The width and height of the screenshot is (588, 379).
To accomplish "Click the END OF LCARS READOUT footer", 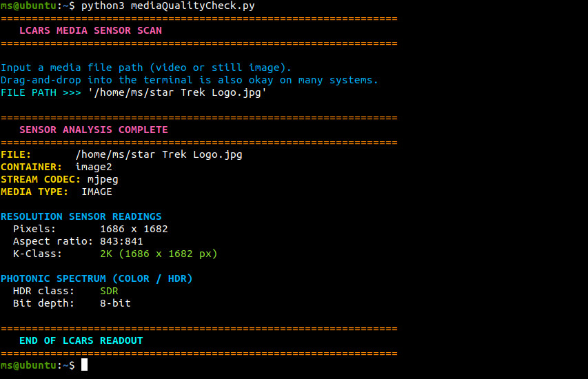I will pos(81,340).
